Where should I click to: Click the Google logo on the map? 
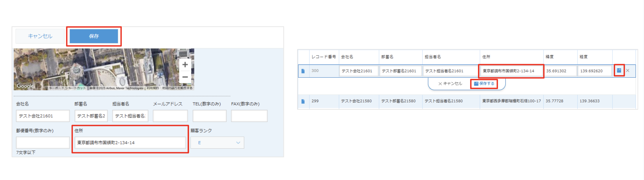coord(25,86)
